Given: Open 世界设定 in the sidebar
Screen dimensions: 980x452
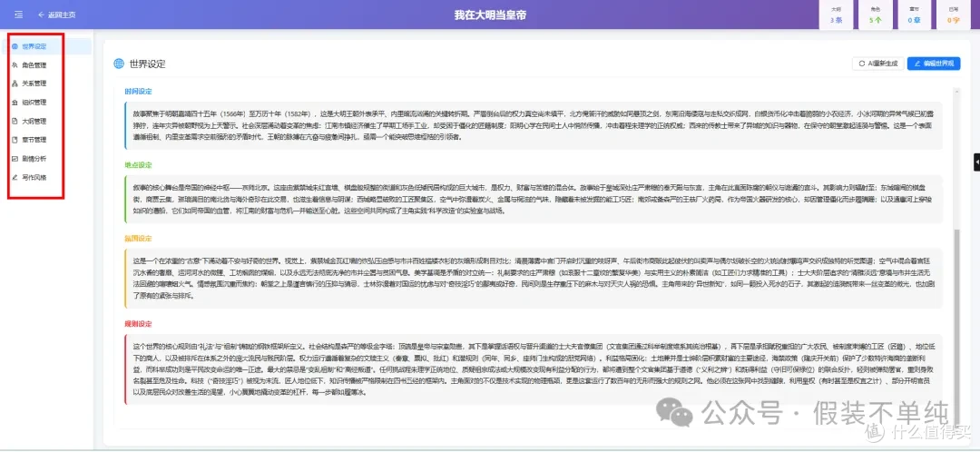Looking at the screenshot, I should 47,46.
